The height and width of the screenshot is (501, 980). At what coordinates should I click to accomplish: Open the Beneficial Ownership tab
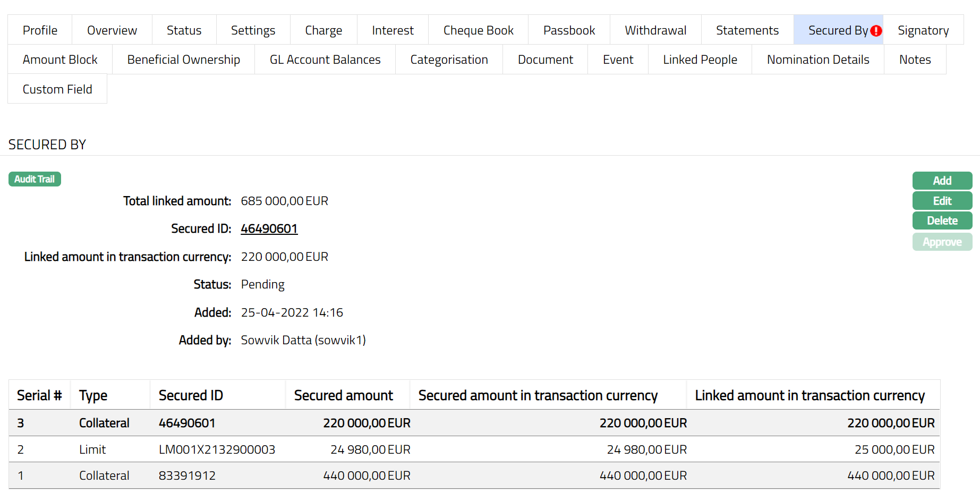183,60
